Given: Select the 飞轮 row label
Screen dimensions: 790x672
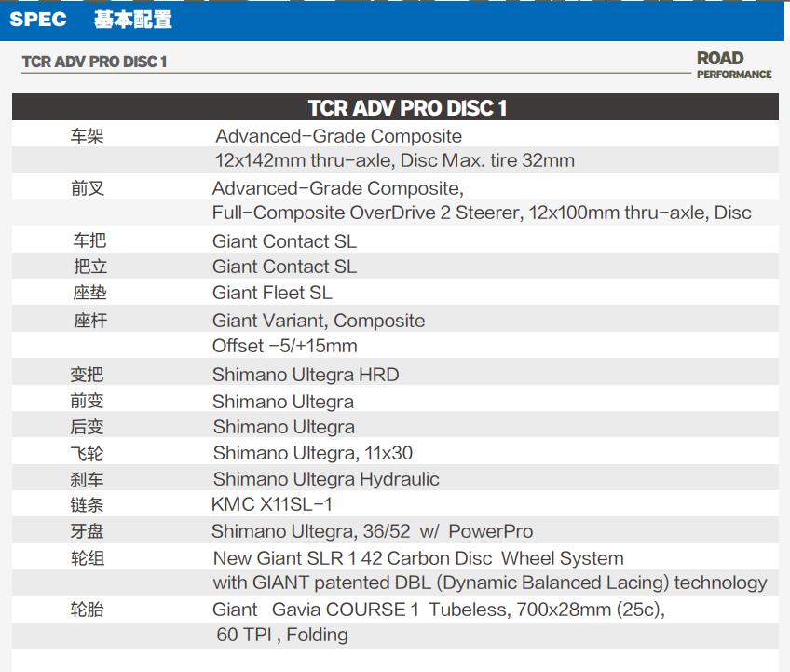Looking at the screenshot, I should coord(88,454).
